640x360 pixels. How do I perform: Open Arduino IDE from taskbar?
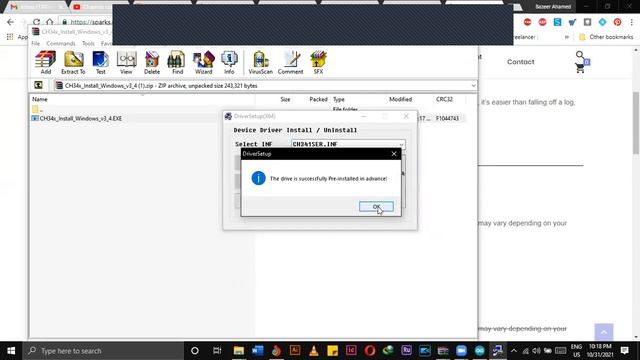click(480, 351)
